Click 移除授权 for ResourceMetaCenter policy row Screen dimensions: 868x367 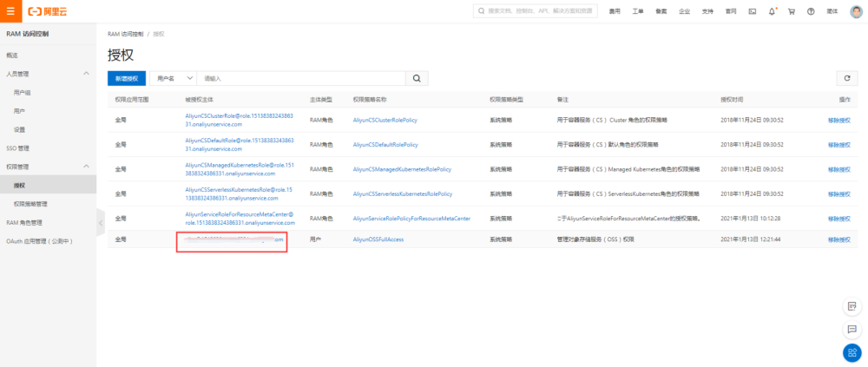pos(839,219)
